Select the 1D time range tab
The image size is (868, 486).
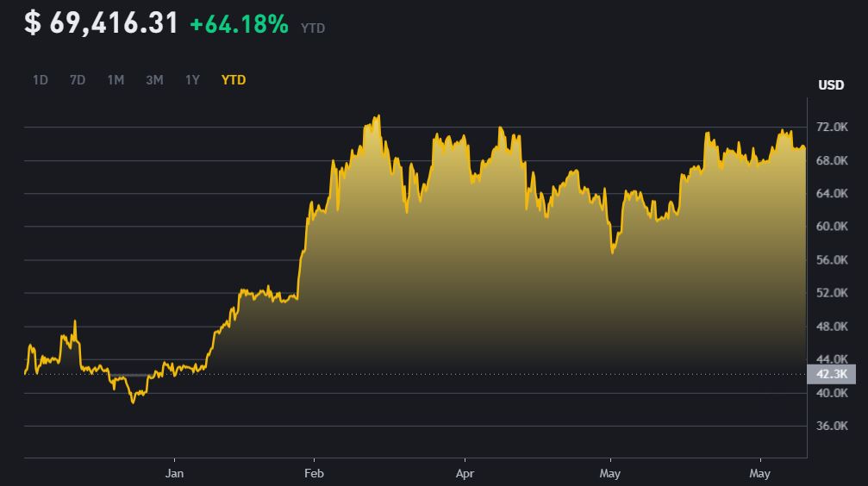(41, 80)
